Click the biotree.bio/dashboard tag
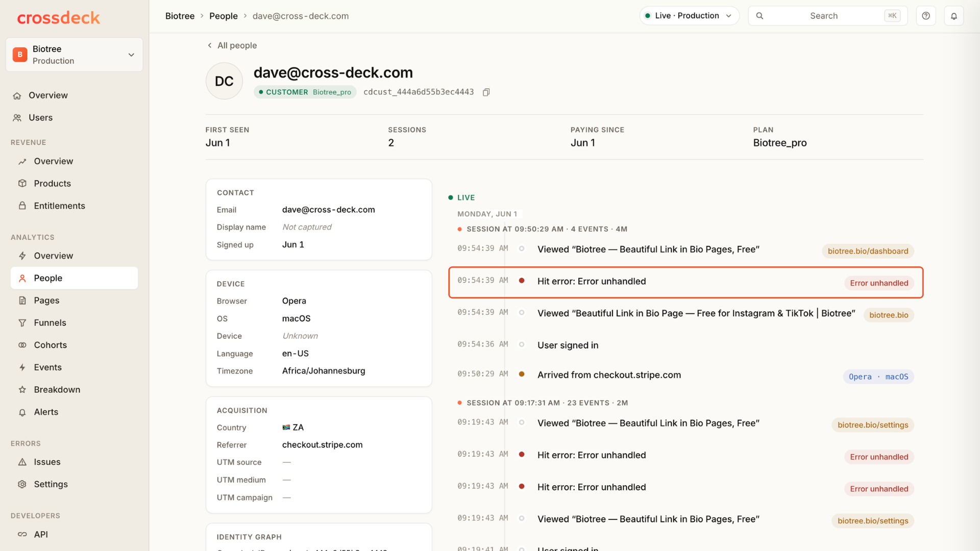This screenshot has height=551, width=980. click(868, 251)
